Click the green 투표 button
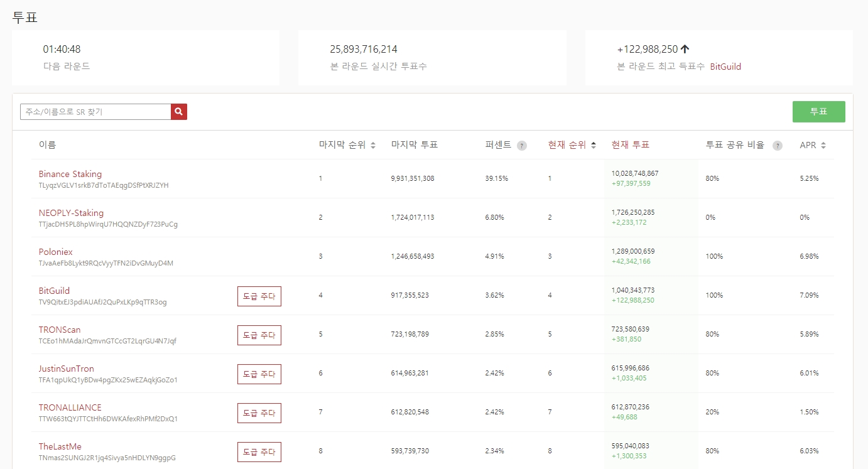Screen dimensions: 868x469 coord(818,112)
